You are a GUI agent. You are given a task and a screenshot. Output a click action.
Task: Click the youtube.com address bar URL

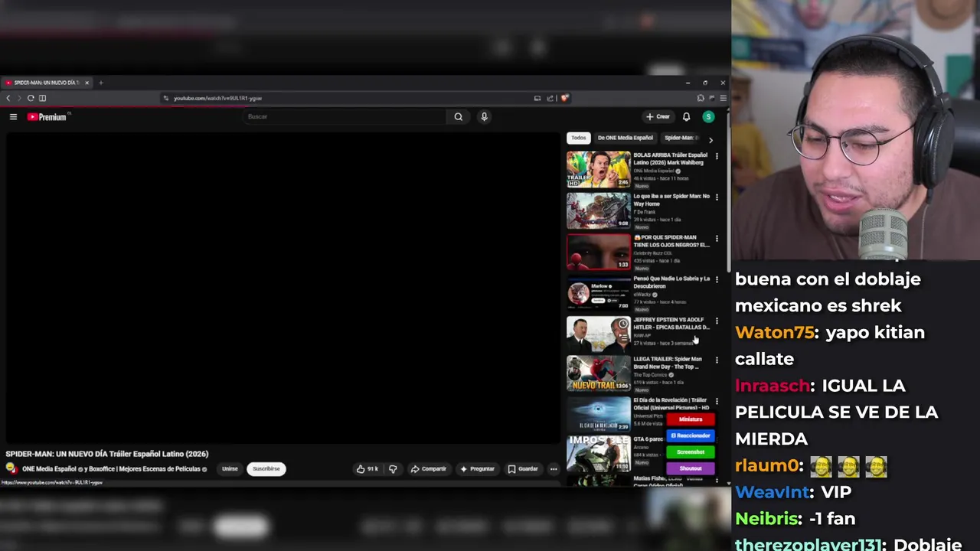point(217,99)
